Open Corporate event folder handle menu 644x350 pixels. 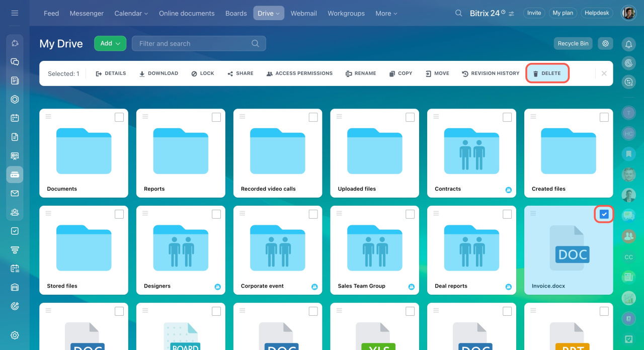coord(243,213)
